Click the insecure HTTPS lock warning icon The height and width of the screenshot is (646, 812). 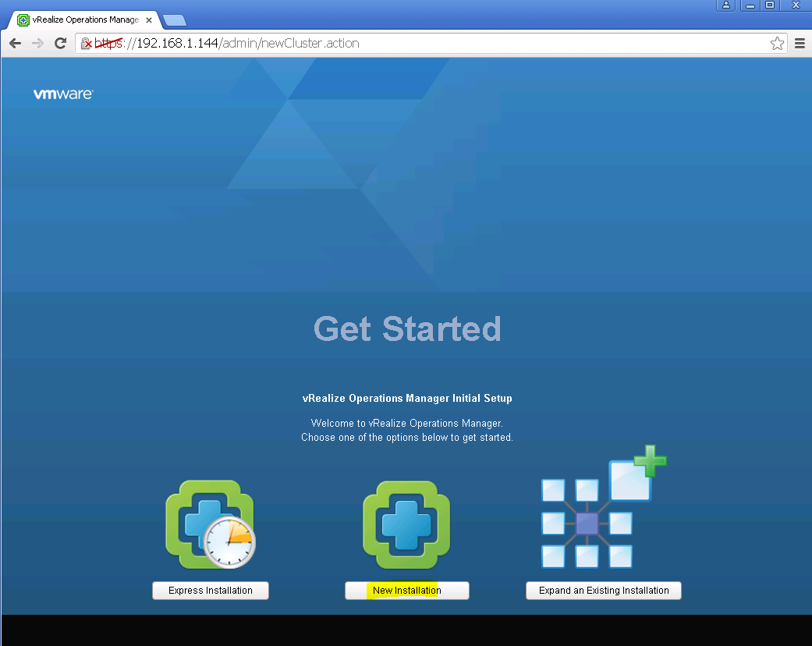(87, 44)
